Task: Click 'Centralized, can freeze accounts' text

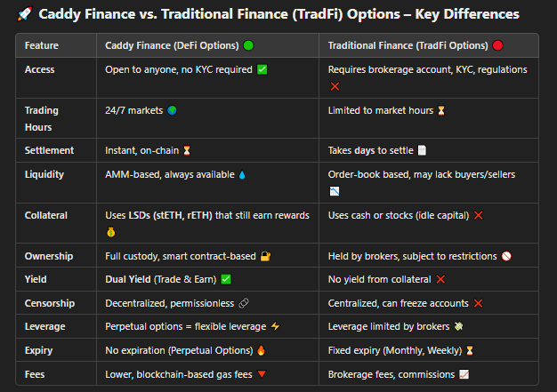Action: coord(399,303)
